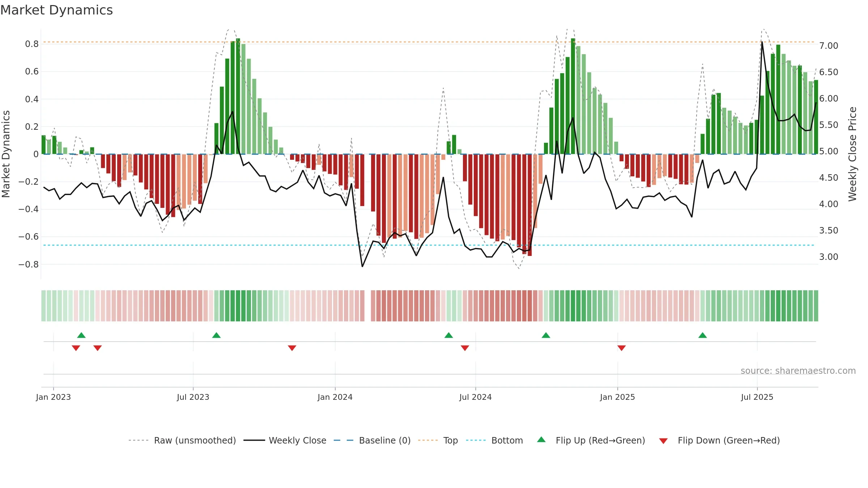Click the 6.50 price-axis tick label

[x=829, y=72]
